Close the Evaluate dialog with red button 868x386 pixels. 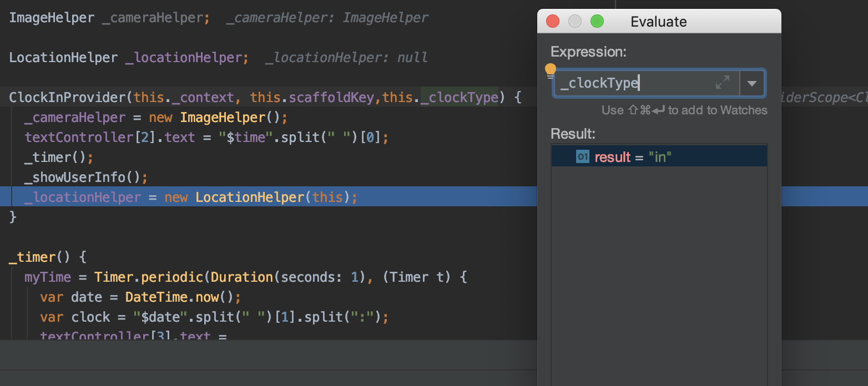(553, 22)
